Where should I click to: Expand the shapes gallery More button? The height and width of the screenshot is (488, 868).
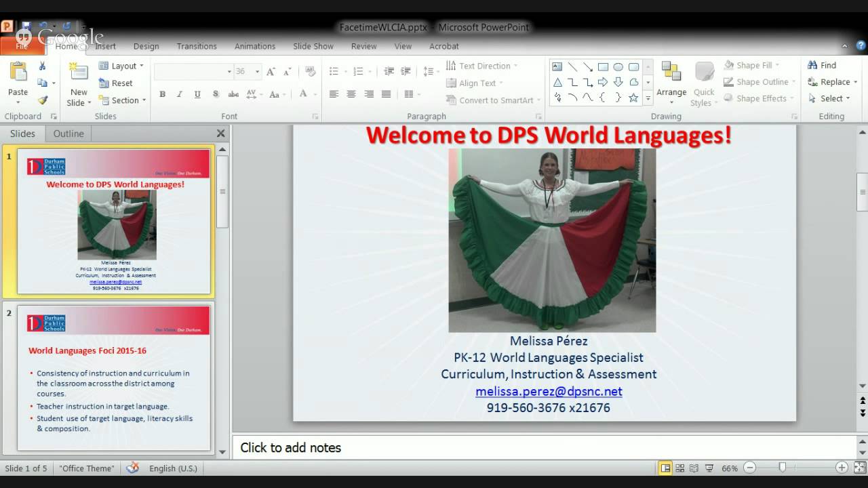pos(648,98)
